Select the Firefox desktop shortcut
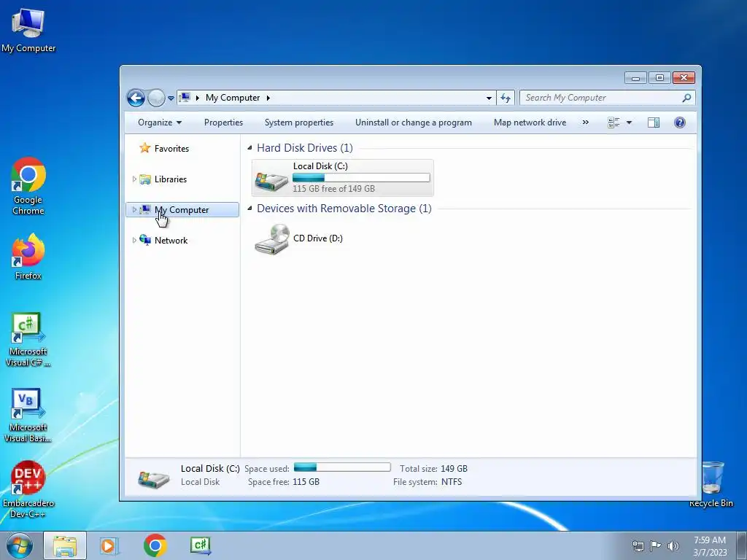 coord(28,256)
